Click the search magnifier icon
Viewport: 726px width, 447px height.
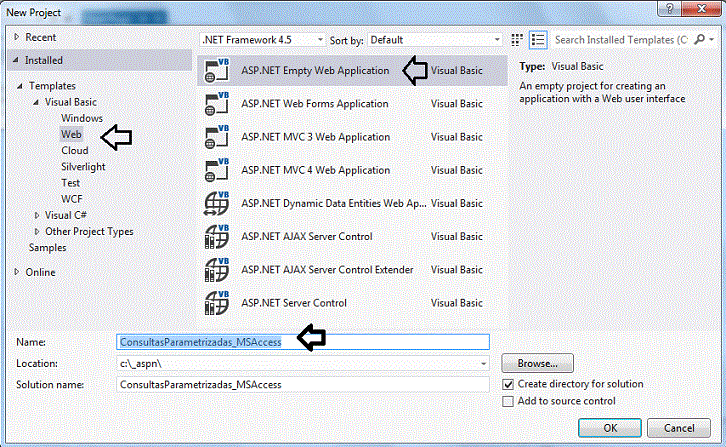(x=699, y=40)
